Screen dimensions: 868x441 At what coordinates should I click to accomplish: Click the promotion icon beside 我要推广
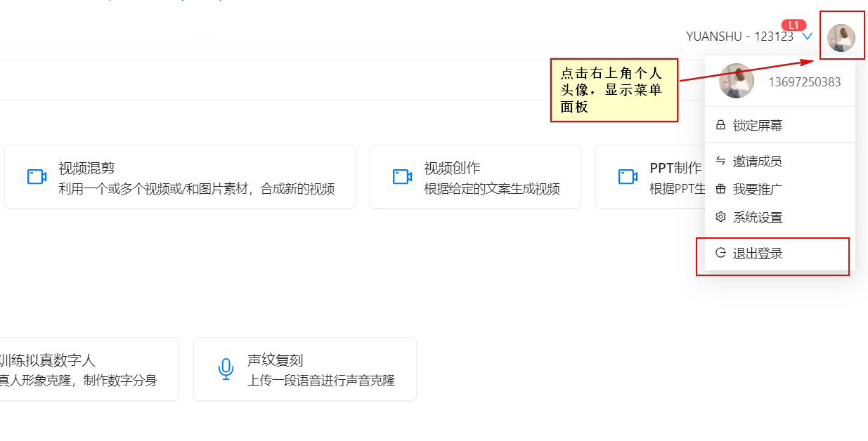tap(720, 189)
